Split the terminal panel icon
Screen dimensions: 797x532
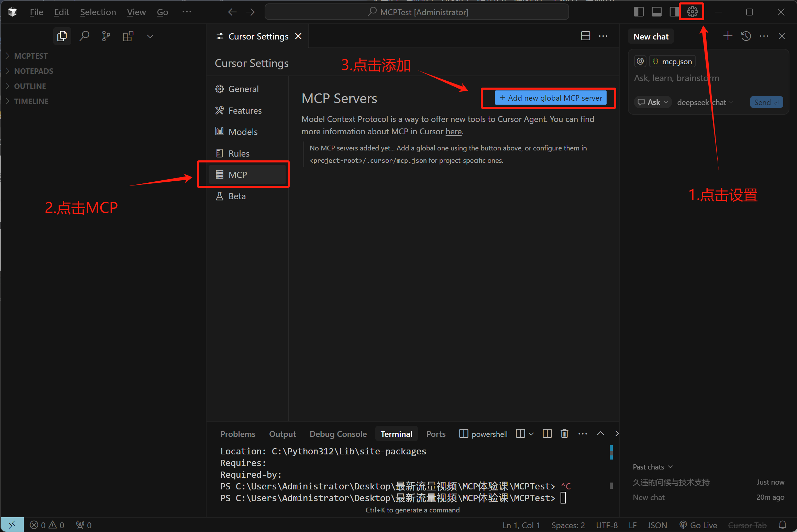(547, 434)
